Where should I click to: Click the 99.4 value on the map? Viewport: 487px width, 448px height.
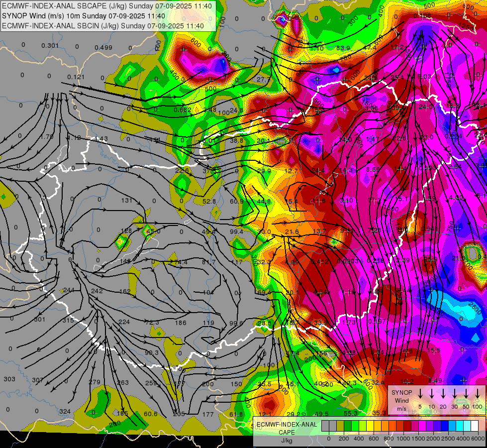(x=236, y=231)
